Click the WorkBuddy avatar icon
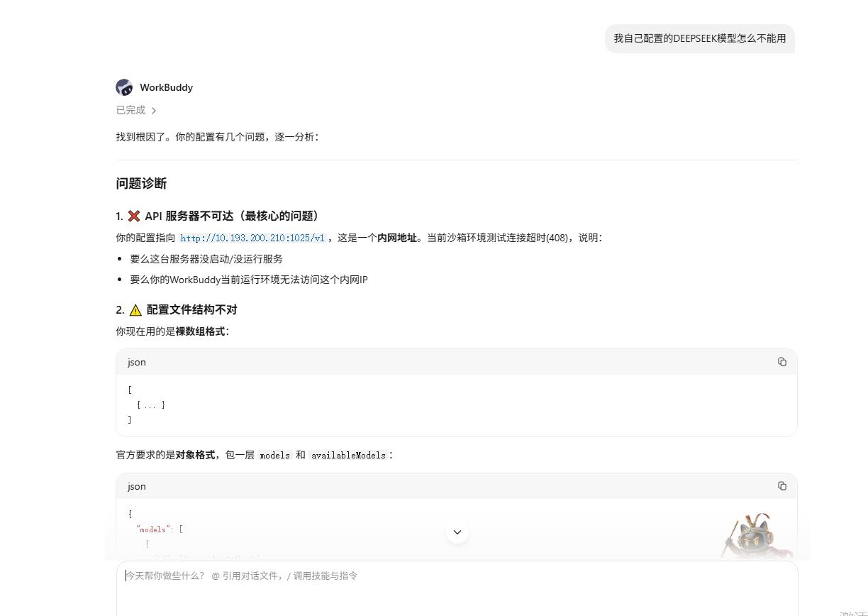 click(124, 87)
